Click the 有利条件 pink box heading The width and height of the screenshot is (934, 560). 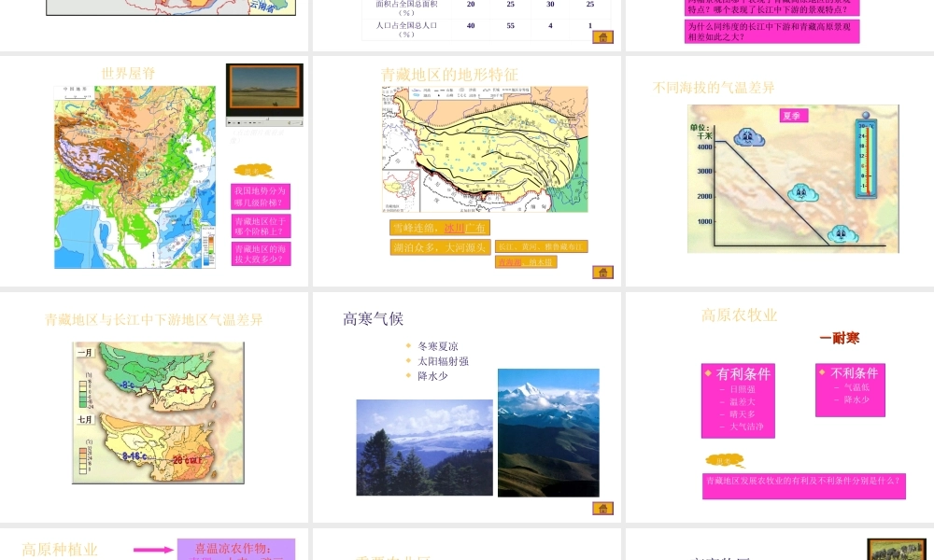[743, 373]
